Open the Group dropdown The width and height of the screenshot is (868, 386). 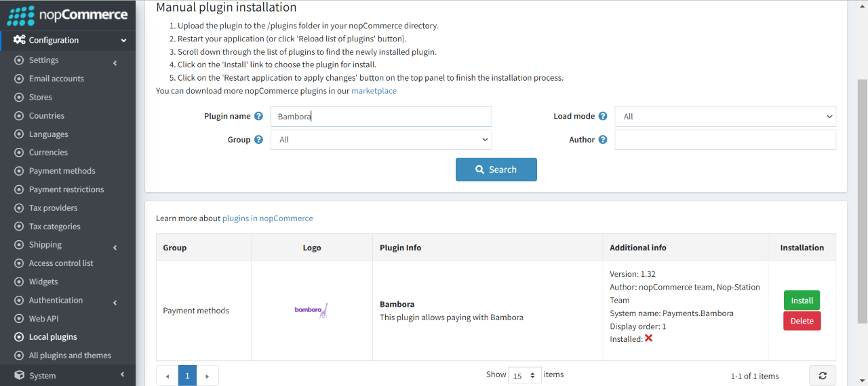[380, 140]
